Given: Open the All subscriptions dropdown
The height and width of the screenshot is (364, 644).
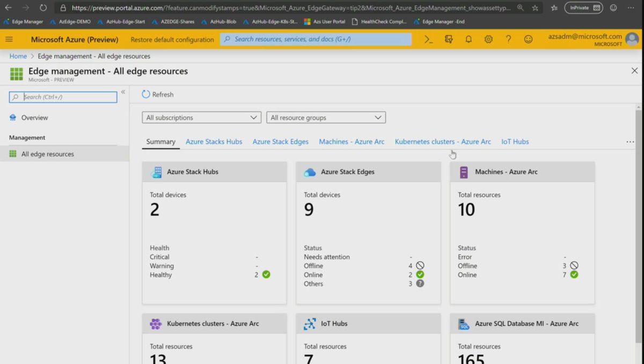Looking at the screenshot, I should (201, 117).
